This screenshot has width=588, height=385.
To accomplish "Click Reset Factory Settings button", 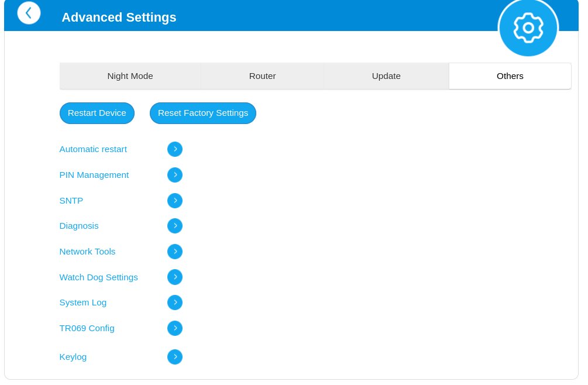I will tap(202, 113).
